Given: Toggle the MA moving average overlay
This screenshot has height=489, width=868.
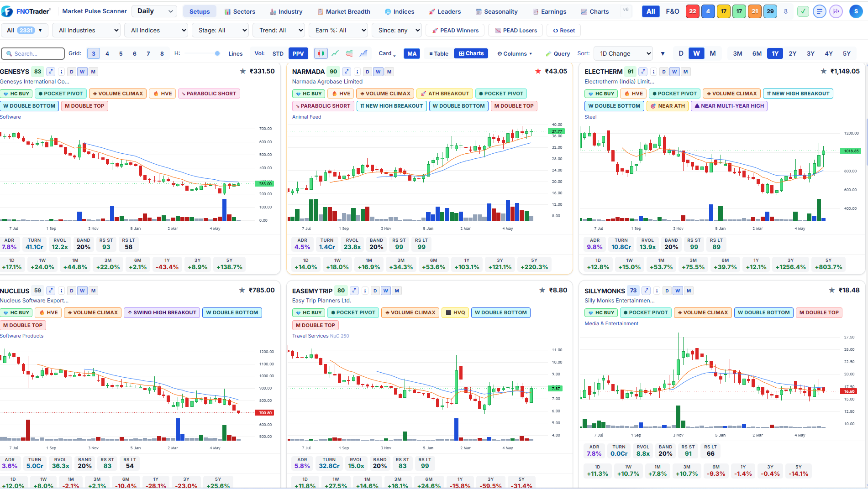Looking at the screenshot, I should pos(412,53).
